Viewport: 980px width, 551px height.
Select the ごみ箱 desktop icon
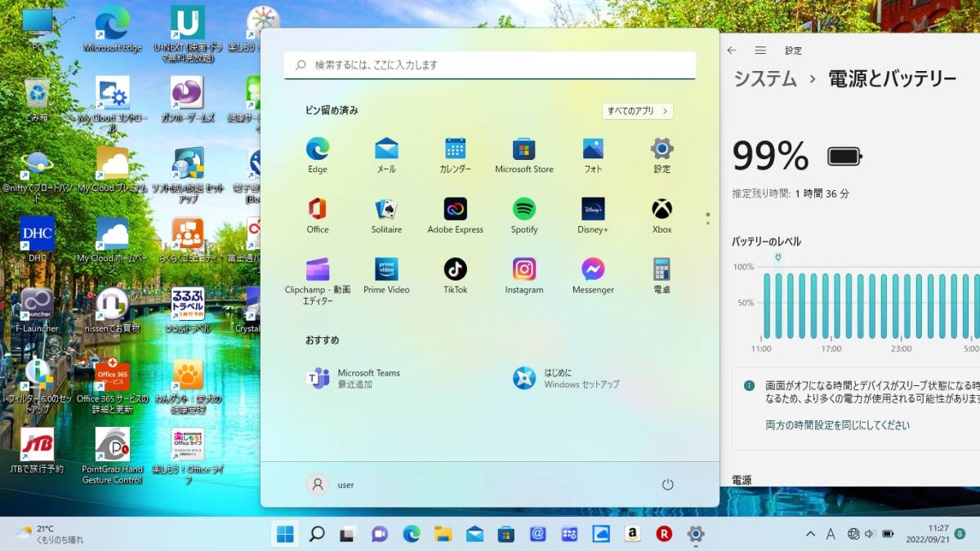click(37, 100)
